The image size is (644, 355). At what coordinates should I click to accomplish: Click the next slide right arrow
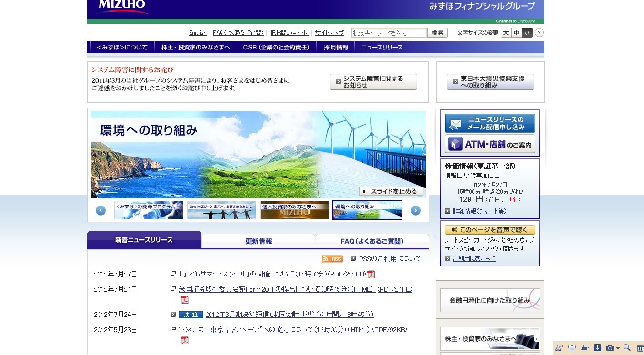415,210
